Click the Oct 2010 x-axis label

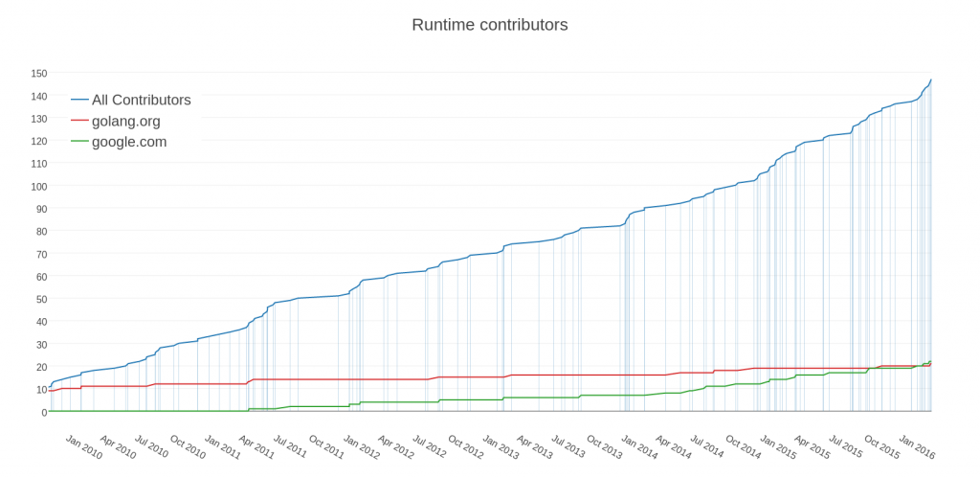(x=188, y=447)
